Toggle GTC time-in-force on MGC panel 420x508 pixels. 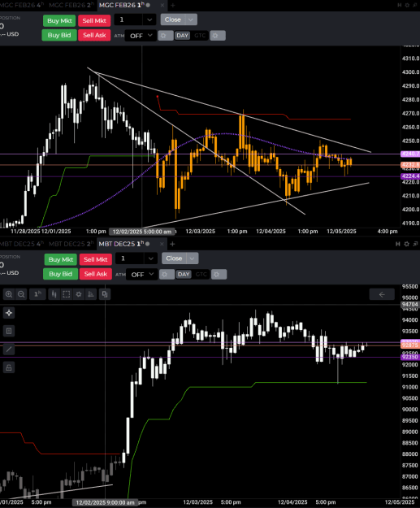tap(200, 36)
